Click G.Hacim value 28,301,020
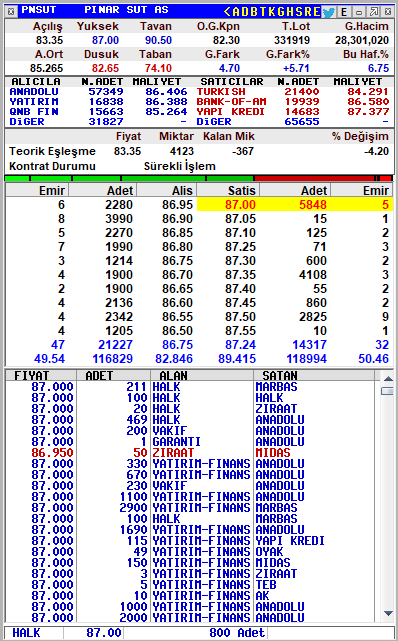Image resolution: width=398 pixels, height=641 pixels. [x=362, y=40]
